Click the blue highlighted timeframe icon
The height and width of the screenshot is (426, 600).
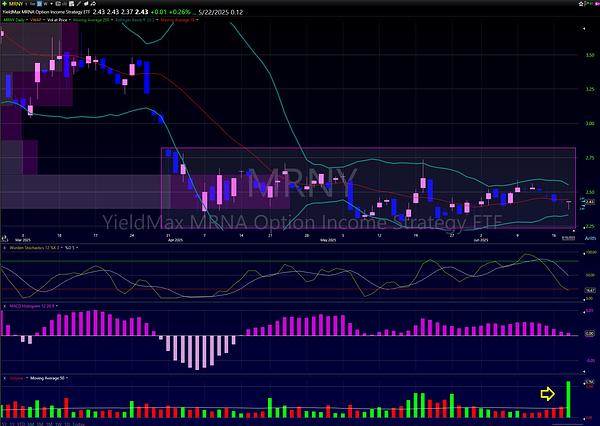coord(39,4)
